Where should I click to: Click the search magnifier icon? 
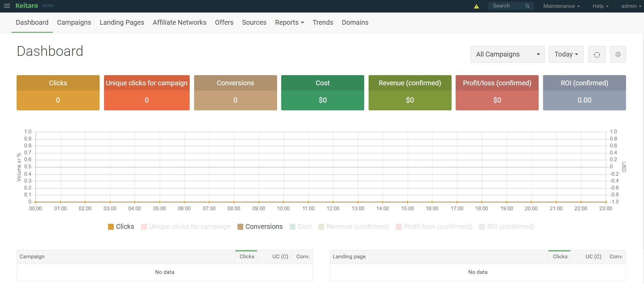coord(527,6)
